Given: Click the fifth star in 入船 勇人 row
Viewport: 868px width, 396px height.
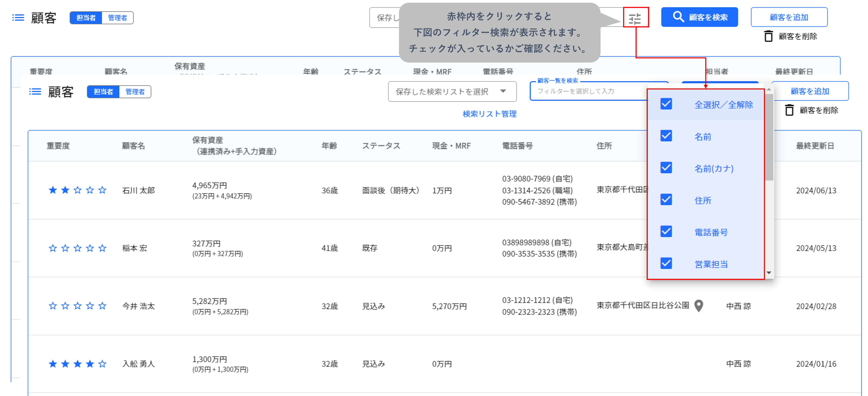Looking at the screenshot, I should tap(102, 364).
